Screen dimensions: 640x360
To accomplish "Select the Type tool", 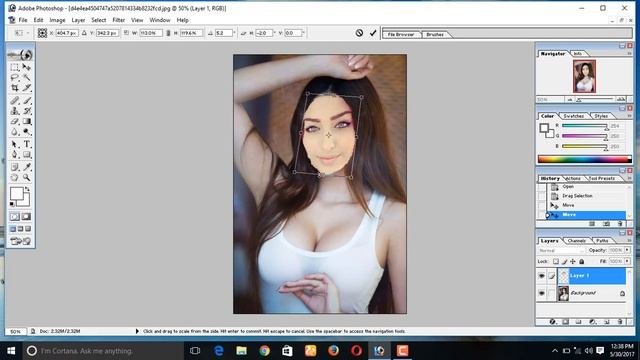I will point(27,144).
